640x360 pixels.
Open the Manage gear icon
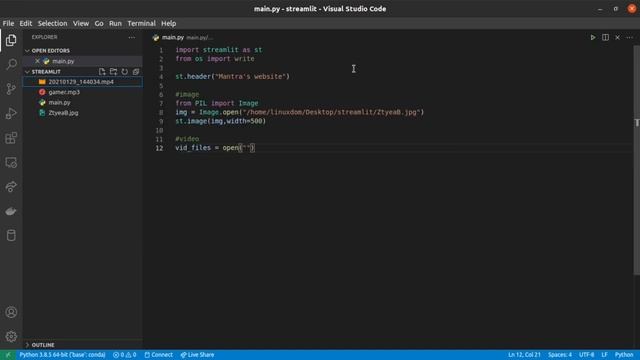(x=11, y=336)
